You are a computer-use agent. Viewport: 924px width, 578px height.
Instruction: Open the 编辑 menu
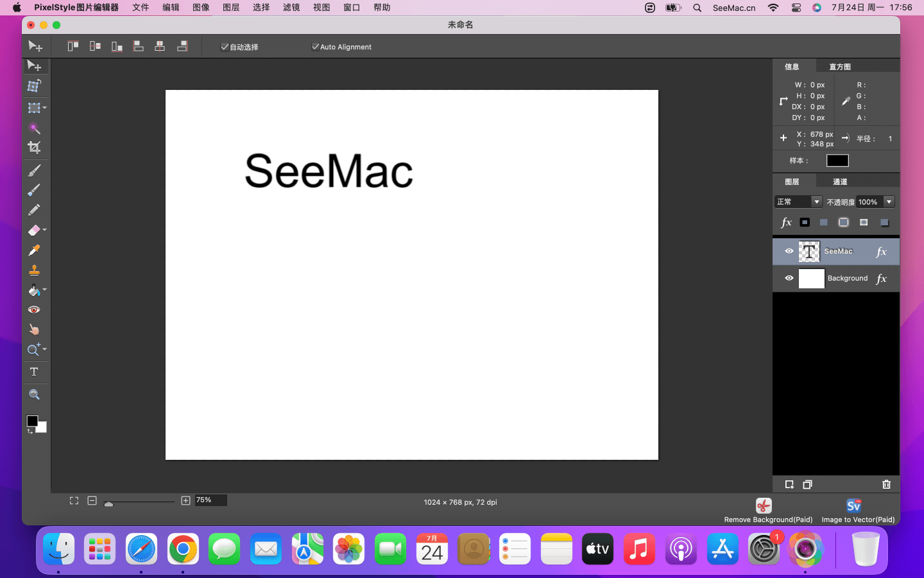pos(171,8)
